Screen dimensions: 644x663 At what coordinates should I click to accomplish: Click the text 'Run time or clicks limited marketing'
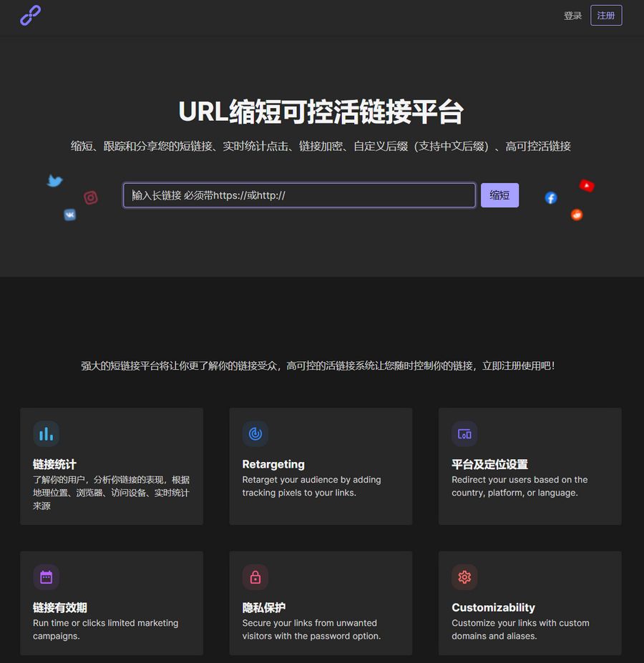pyautogui.click(x=106, y=623)
